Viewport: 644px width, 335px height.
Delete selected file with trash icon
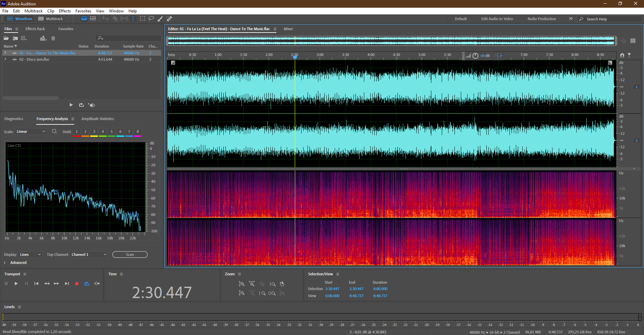[53, 38]
